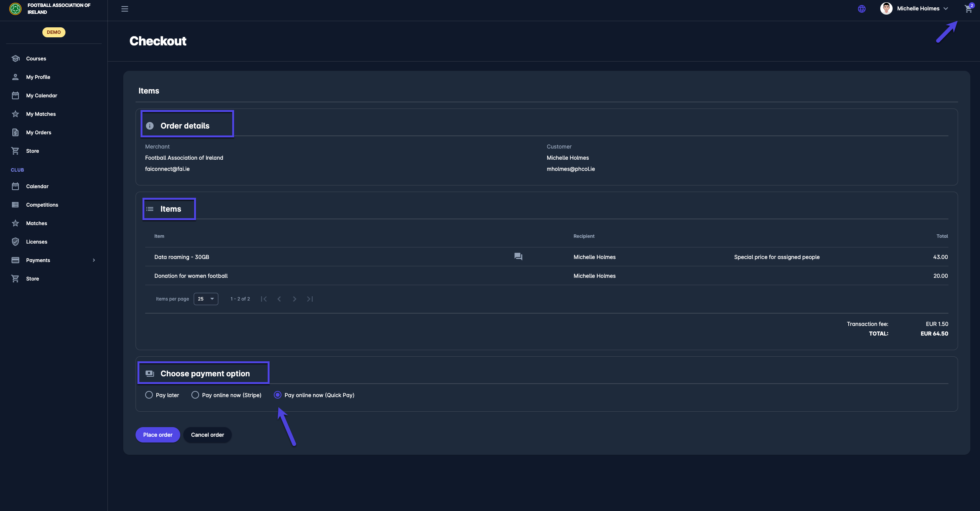Viewport: 980px width, 511px height.
Task: Click the Cancel order button
Action: tap(207, 435)
